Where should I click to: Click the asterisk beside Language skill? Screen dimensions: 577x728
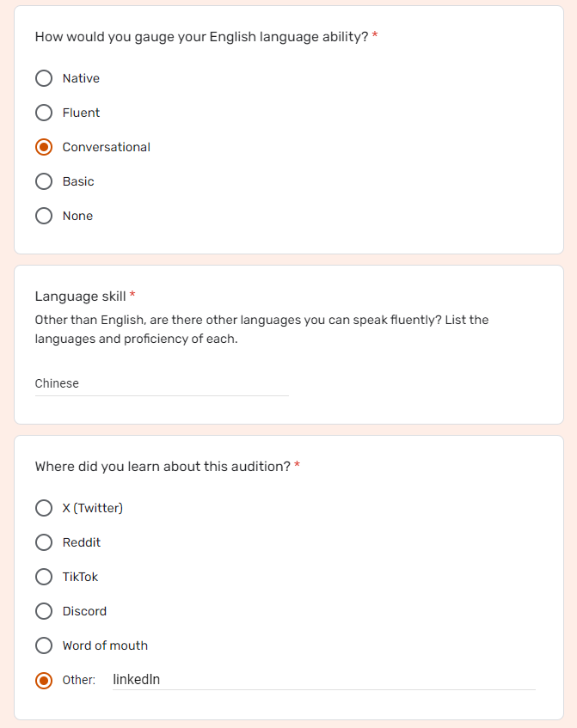coord(132,294)
